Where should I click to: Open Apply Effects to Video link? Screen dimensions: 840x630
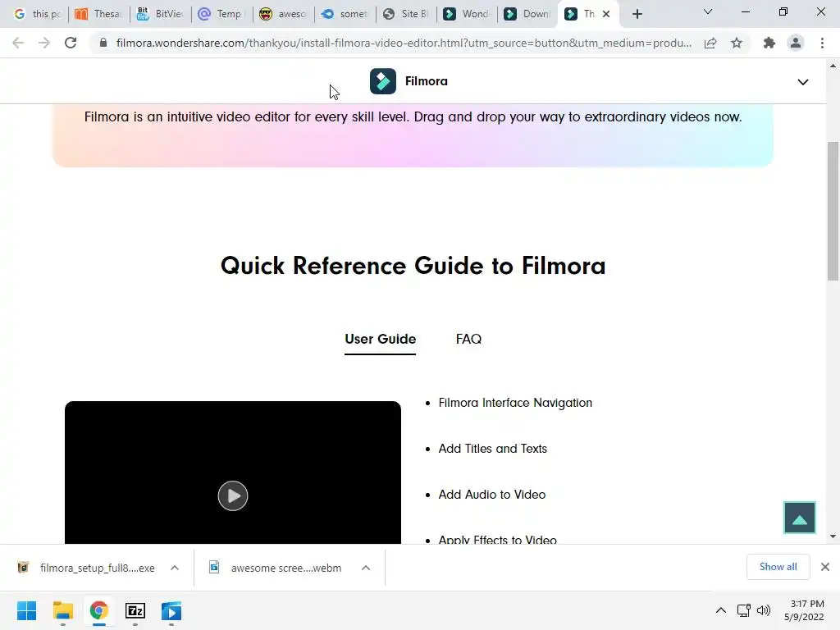tap(497, 539)
